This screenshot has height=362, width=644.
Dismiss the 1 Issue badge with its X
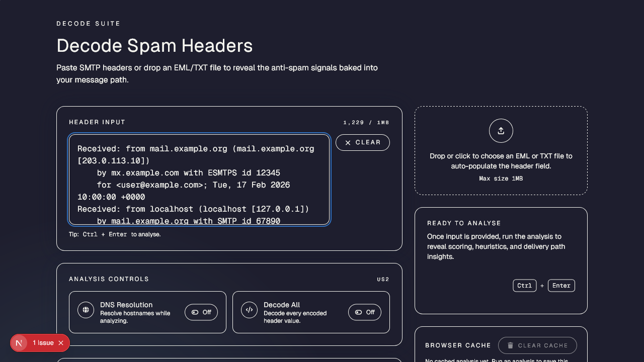click(x=61, y=343)
